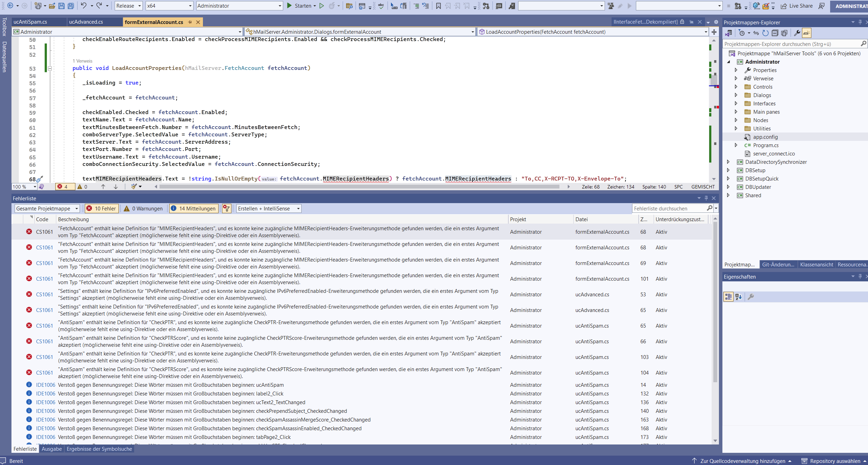The height and width of the screenshot is (465, 868).
Task: Switch to the ucAdvanced.cs tab
Action: pos(86,22)
